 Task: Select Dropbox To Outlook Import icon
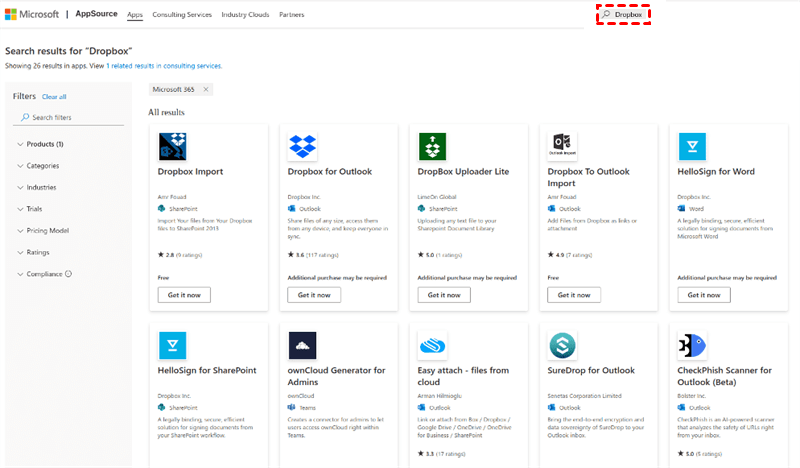point(562,147)
